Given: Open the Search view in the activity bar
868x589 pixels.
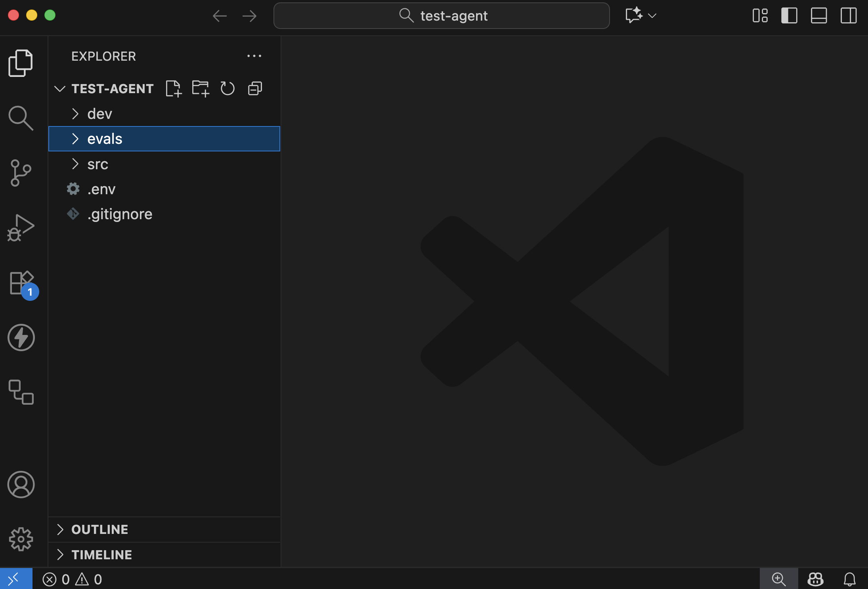Looking at the screenshot, I should [21, 118].
